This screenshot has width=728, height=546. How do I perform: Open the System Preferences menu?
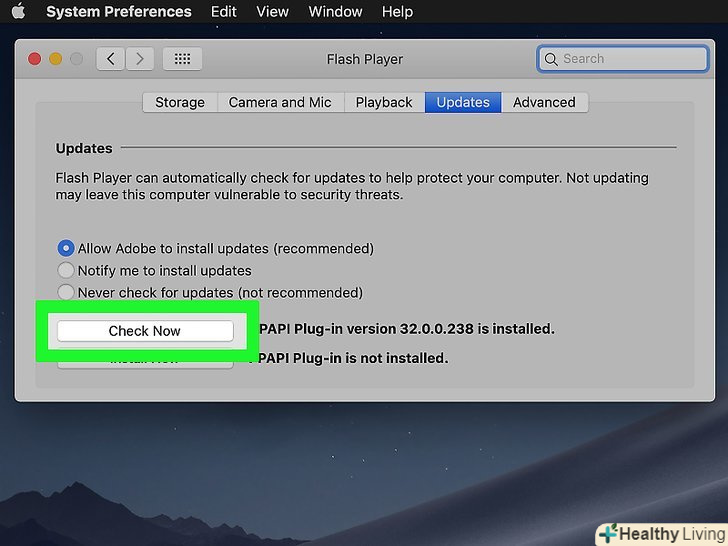(x=118, y=12)
